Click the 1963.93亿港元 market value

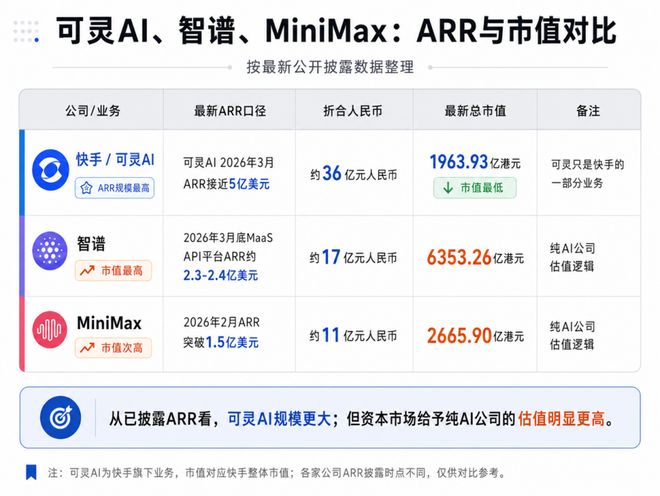coord(475,162)
